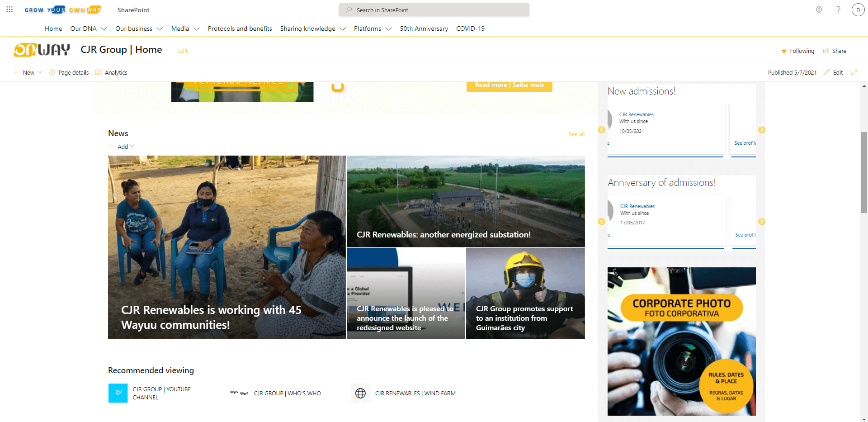The height and width of the screenshot is (422, 868).
Task: Click the Wind Farm globe icon
Action: tap(360, 393)
